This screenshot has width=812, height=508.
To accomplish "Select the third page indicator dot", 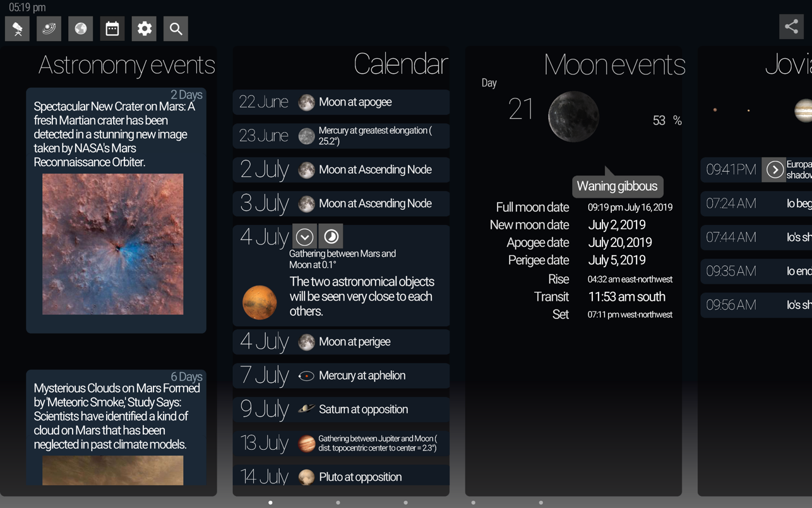I will coord(405,503).
